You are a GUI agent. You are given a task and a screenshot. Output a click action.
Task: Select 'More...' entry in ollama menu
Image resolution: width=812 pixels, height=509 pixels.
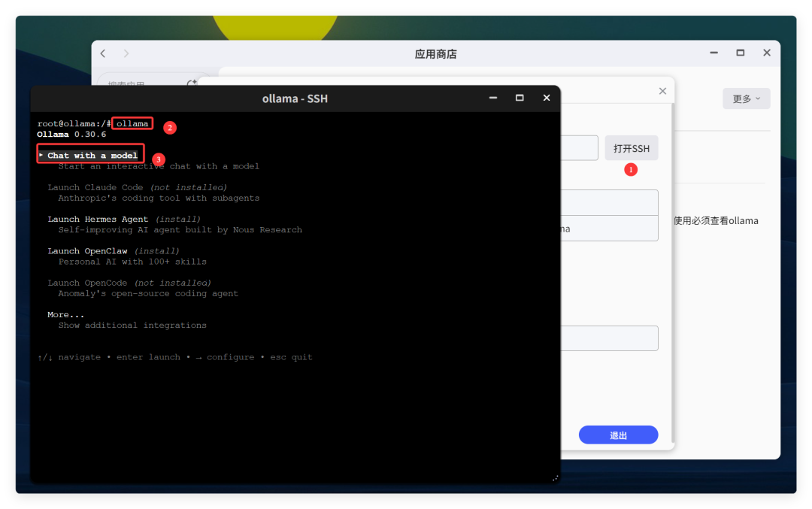pos(65,315)
